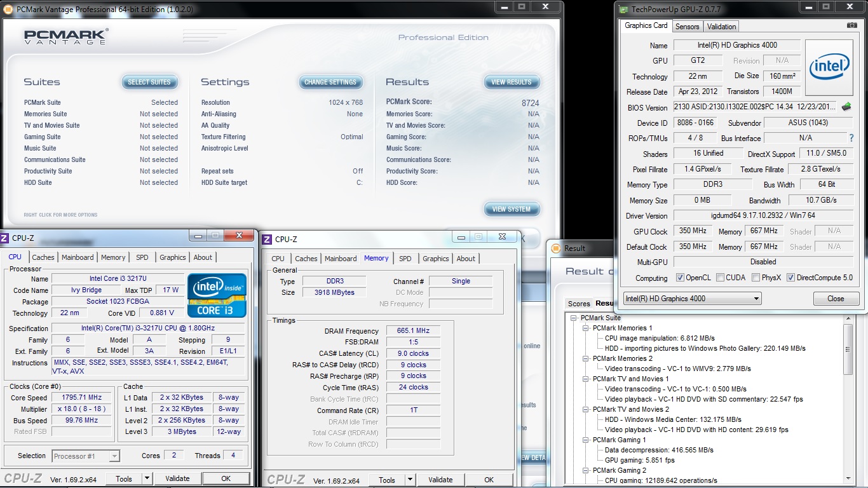Collapse the PCMark Suite tree node

click(x=574, y=318)
